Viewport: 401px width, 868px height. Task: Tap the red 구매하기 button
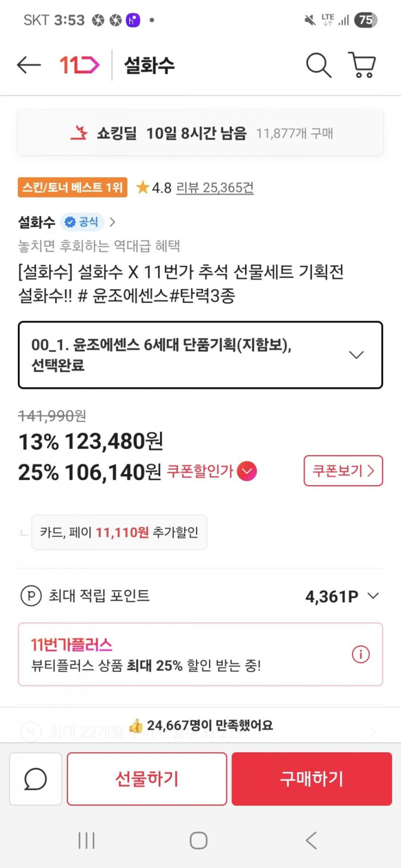[312, 778]
